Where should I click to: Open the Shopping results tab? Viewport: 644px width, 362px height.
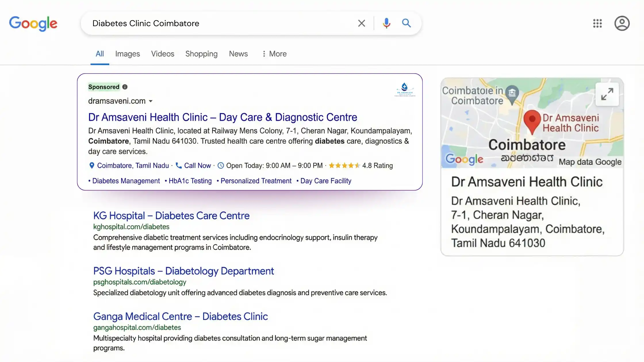coord(201,54)
